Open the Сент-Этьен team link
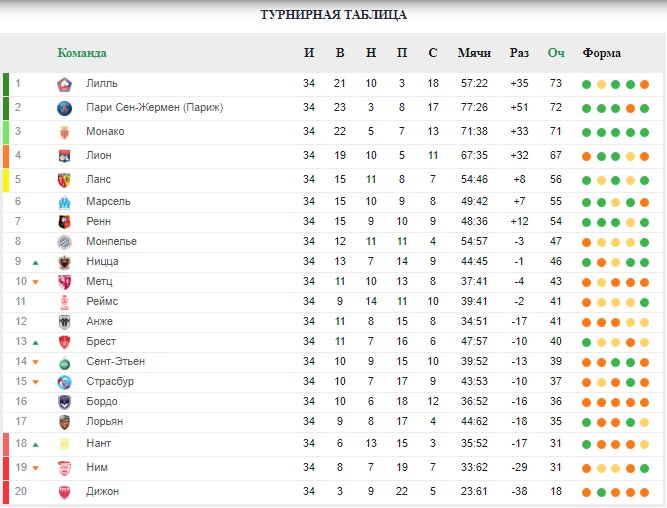Image resolution: width=667 pixels, height=508 pixels. pos(115,361)
